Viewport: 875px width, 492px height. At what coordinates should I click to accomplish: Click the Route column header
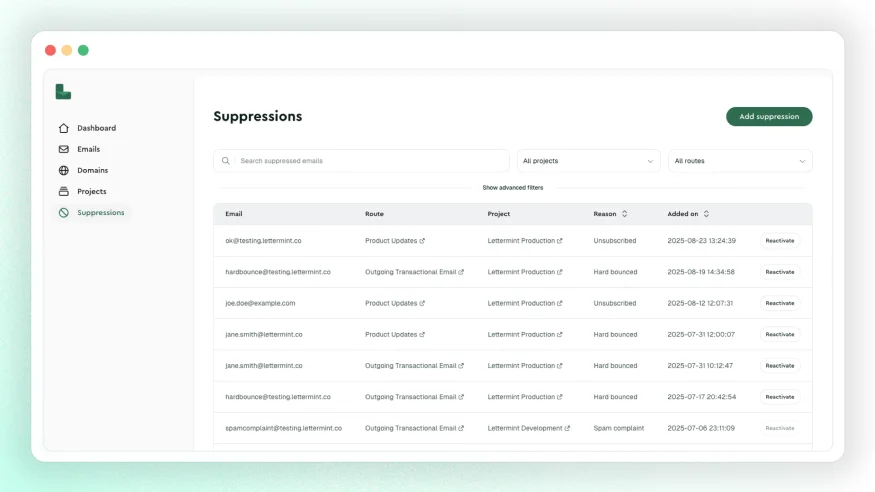click(x=374, y=214)
